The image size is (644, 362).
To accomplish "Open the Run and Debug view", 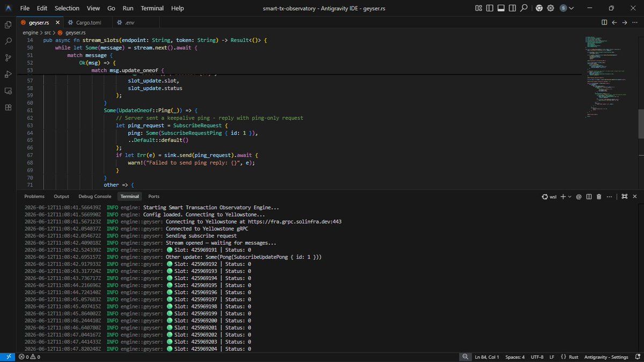I will point(8,74).
